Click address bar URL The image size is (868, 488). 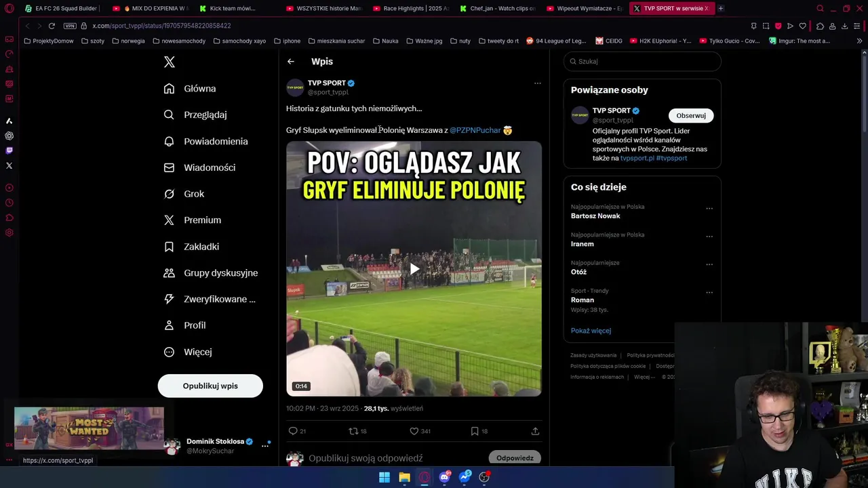click(161, 26)
